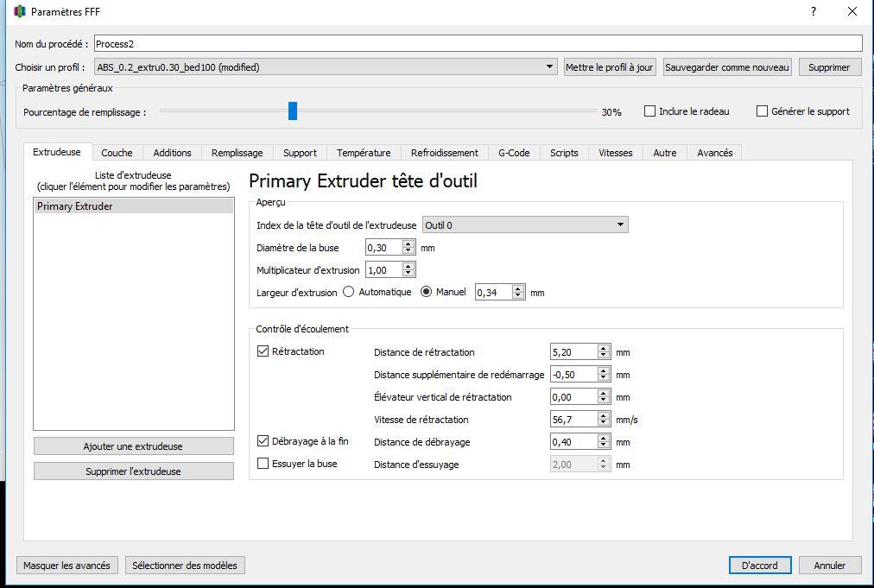This screenshot has width=874, height=588.
Task: Open the Choisir un profil dropdown
Action: 326,66
